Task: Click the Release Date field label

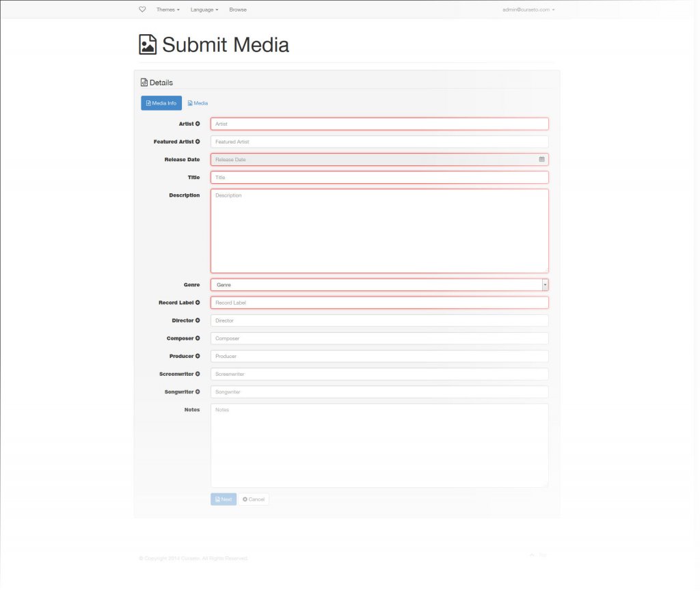Action: (182, 159)
